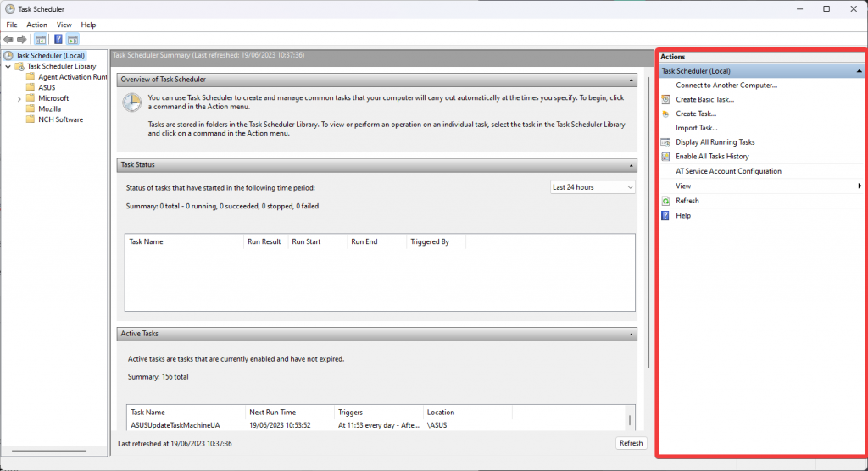Click the Enable All Tasks History icon
The image size is (868, 471).
(666, 157)
